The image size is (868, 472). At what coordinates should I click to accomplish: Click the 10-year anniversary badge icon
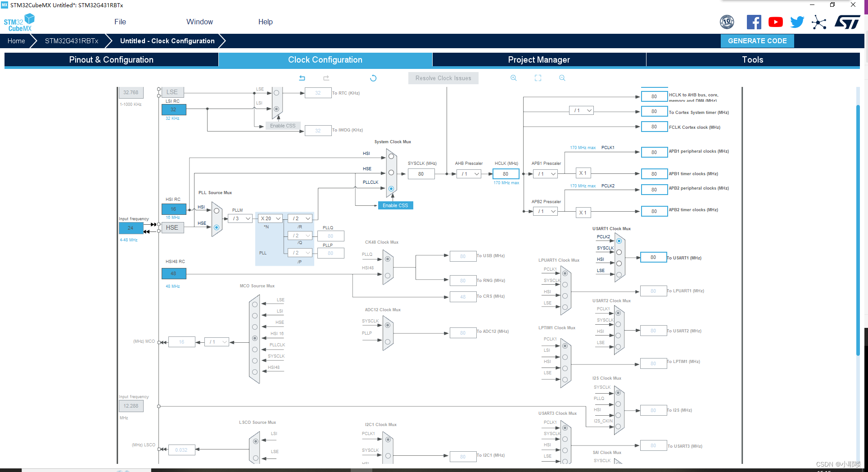point(727,22)
